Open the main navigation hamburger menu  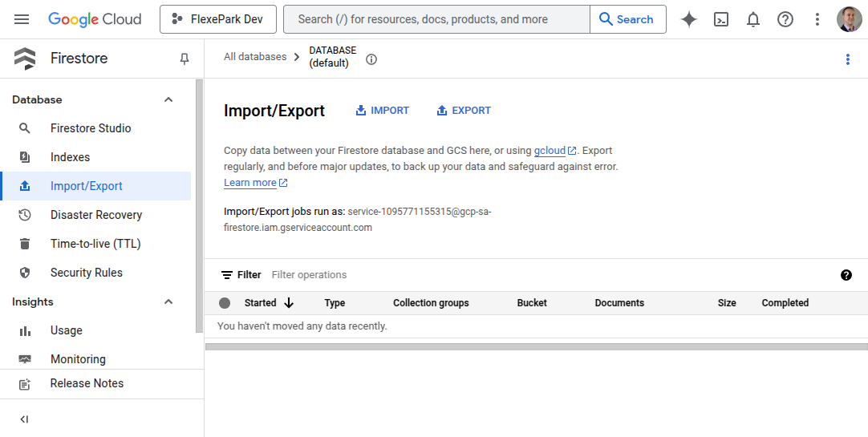pos(22,19)
